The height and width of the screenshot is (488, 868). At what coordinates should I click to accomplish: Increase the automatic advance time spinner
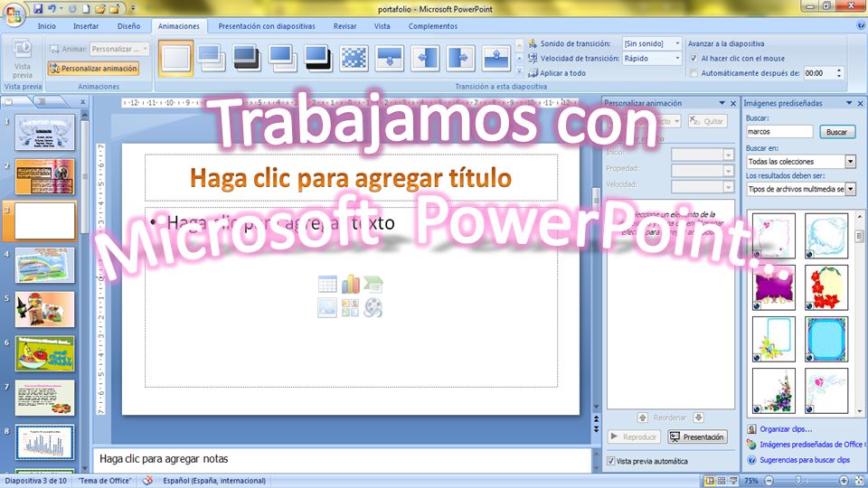pos(839,70)
